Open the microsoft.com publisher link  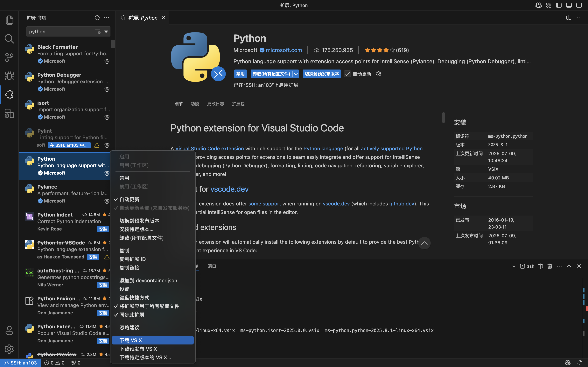[x=283, y=50]
